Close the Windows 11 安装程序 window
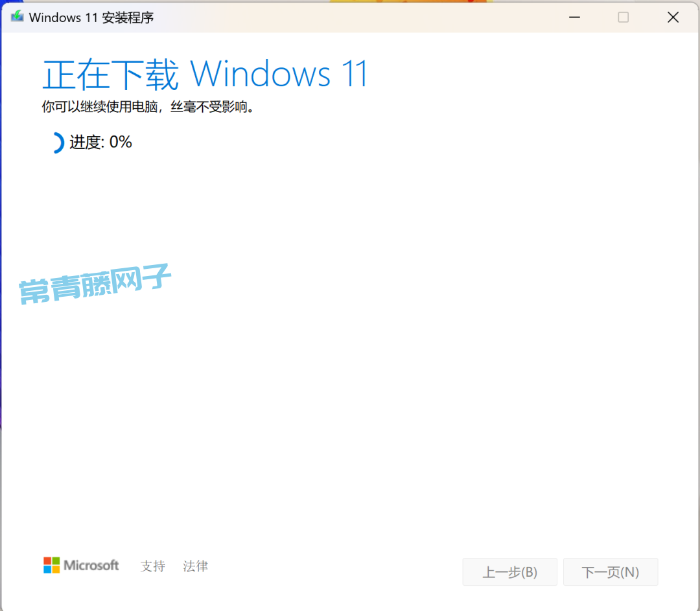The image size is (700, 611). click(673, 17)
